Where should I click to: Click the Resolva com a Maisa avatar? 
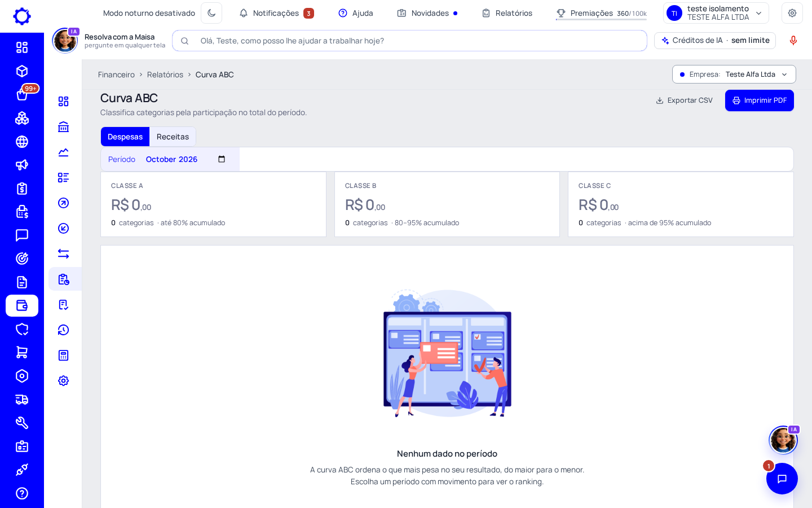[65, 41]
